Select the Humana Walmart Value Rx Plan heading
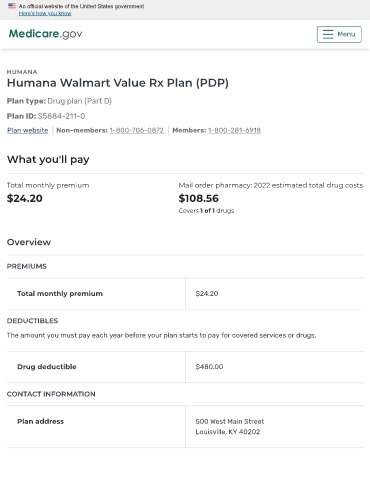This screenshot has width=370, height=480. 118,83
